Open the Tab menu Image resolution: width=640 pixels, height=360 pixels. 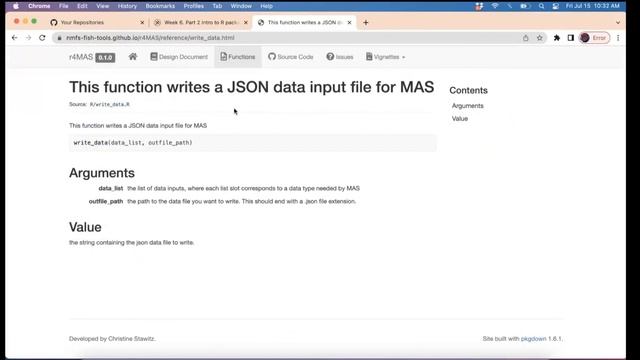217,6
